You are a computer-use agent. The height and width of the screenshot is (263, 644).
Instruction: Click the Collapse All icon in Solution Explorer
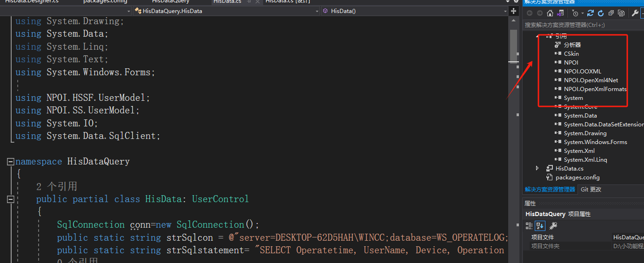pos(611,13)
